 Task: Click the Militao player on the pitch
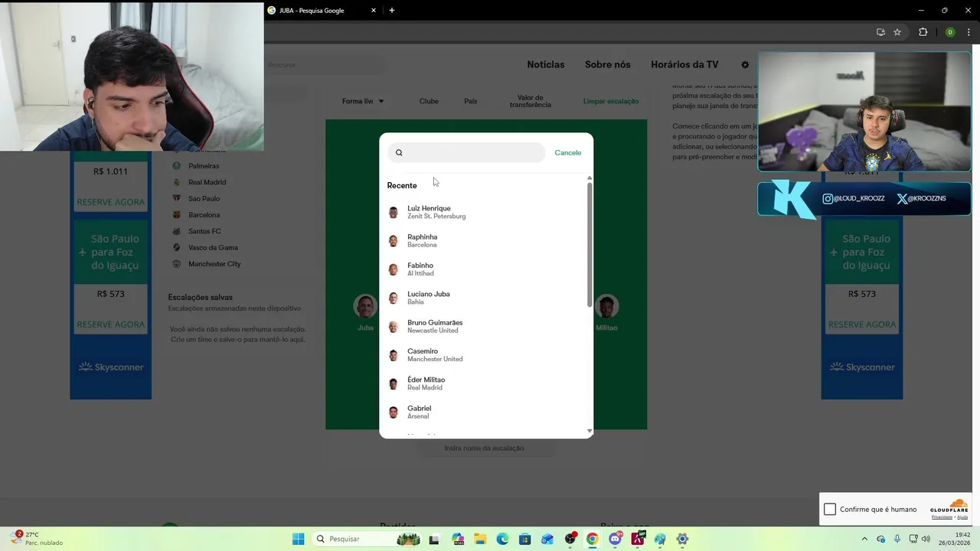pos(606,312)
